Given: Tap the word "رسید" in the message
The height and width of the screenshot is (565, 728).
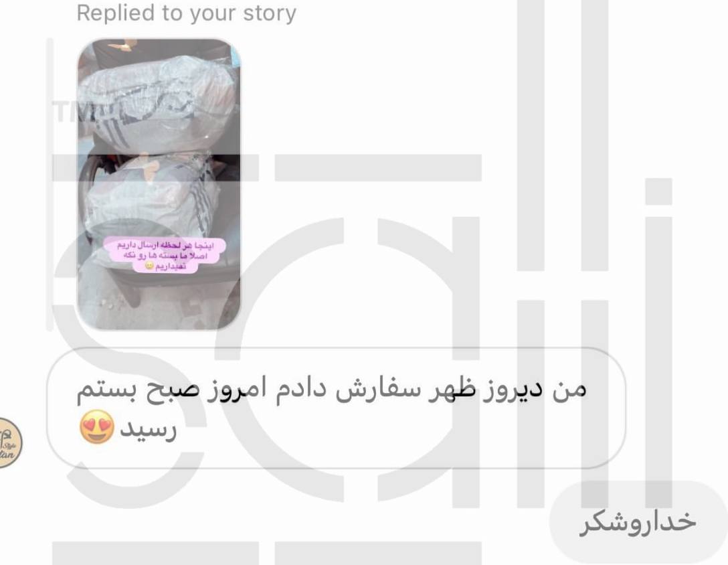Looking at the screenshot, I should 148,429.
